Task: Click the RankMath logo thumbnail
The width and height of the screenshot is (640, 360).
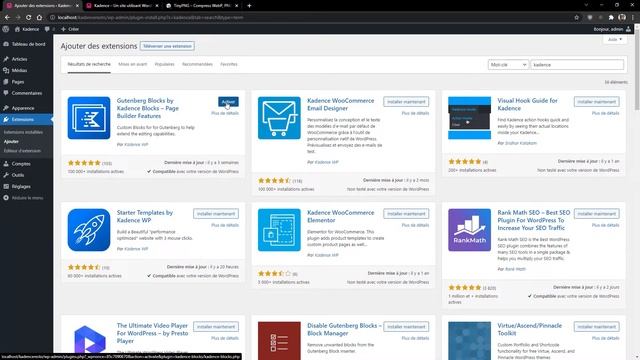Action: click(x=469, y=230)
